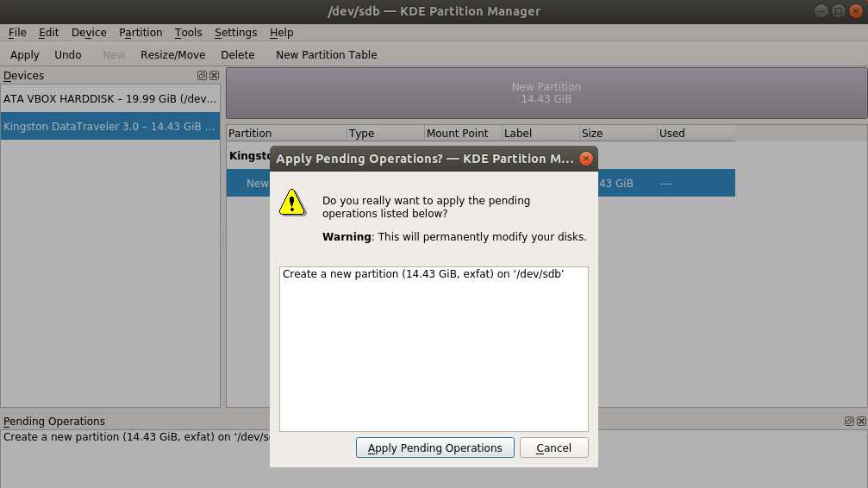
Task: Open the File menu
Action: (x=17, y=33)
